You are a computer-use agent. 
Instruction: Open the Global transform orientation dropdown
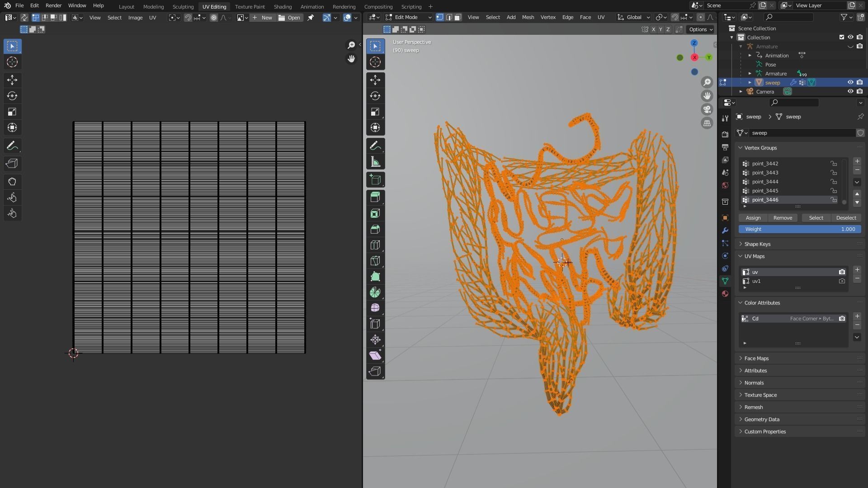point(633,17)
